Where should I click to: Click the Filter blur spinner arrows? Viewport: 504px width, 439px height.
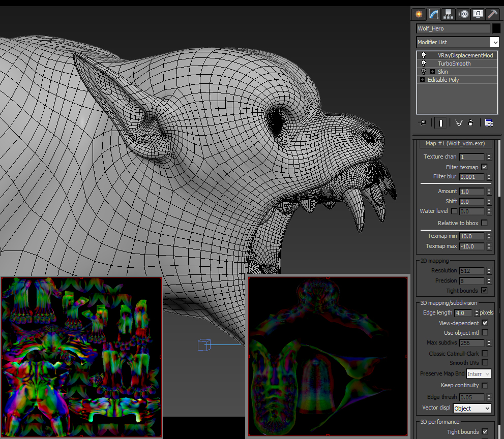(x=489, y=177)
